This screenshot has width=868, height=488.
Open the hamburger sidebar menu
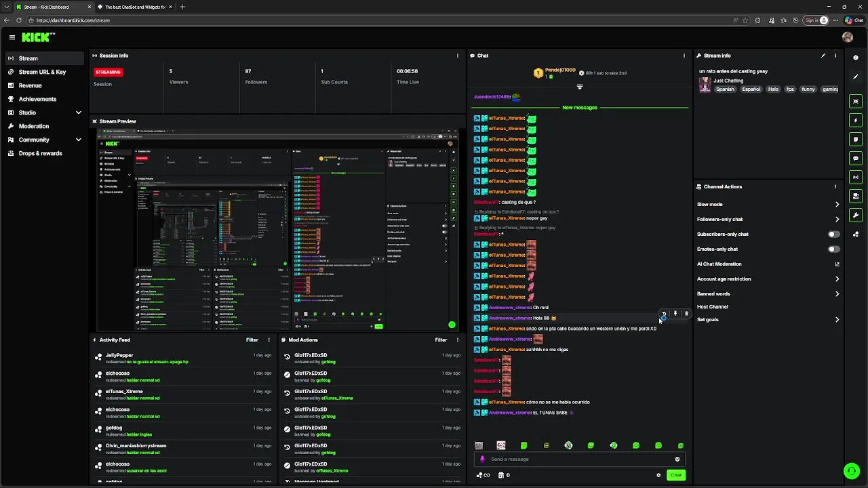point(12,37)
